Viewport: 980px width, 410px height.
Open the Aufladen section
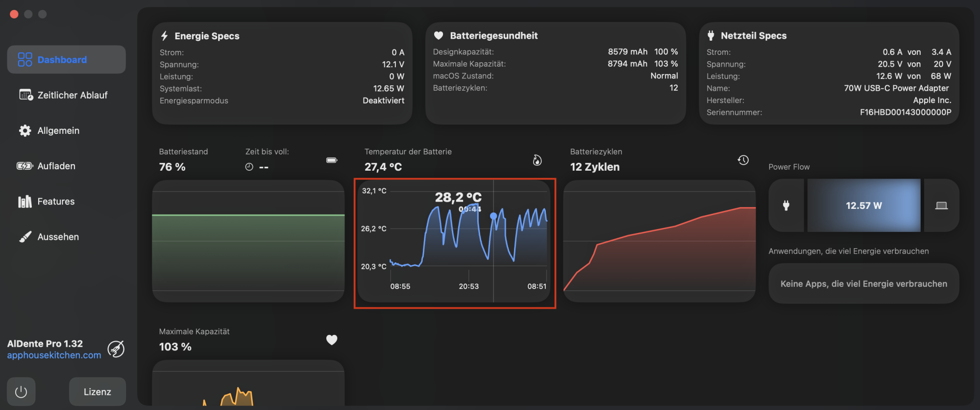point(66,166)
